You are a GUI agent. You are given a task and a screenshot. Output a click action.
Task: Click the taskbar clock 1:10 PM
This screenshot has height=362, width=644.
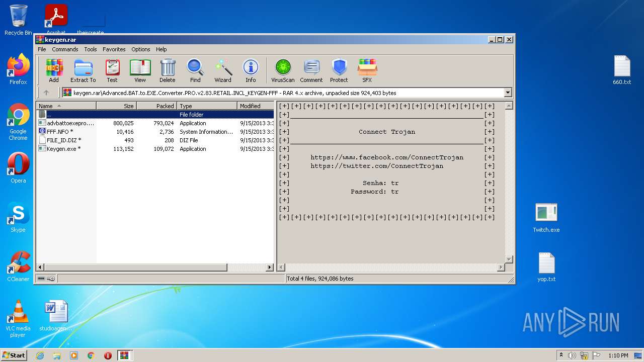point(618,355)
